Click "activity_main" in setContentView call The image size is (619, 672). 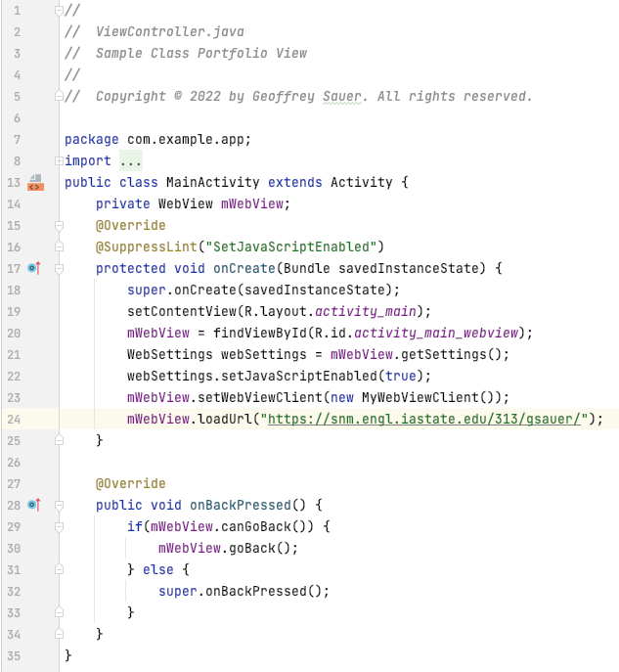click(x=366, y=312)
